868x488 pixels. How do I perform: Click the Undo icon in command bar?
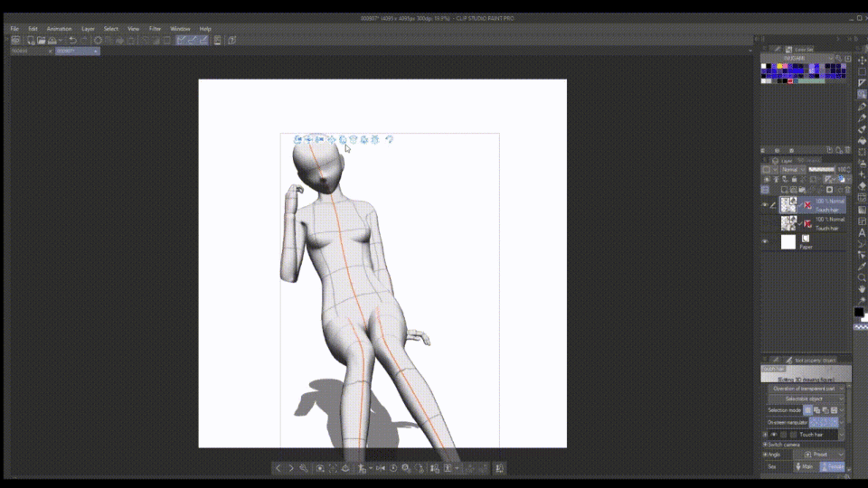[72, 41]
